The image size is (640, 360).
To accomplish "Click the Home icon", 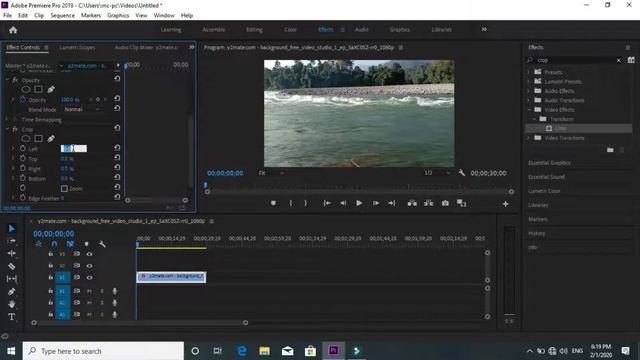I will (x=13, y=30).
